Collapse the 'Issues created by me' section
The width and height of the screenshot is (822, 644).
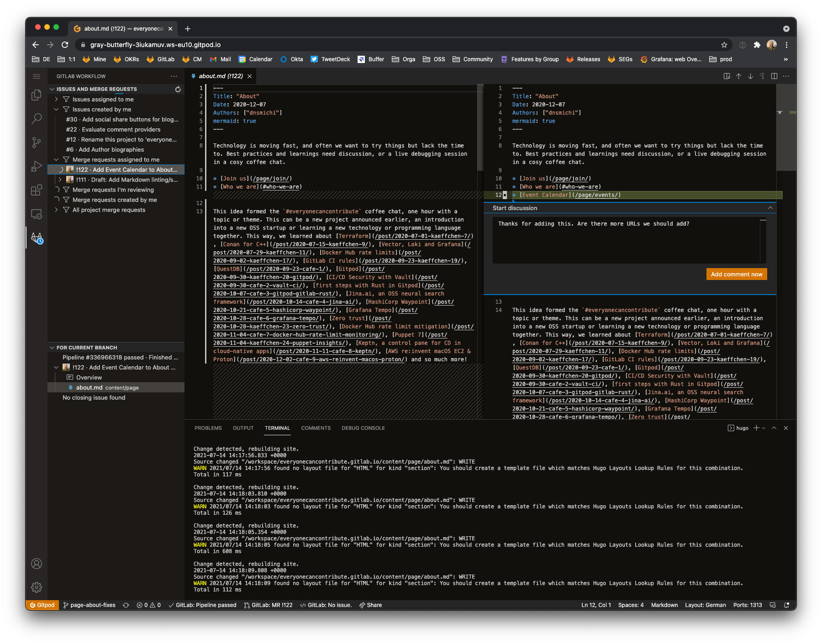(57, 109)
